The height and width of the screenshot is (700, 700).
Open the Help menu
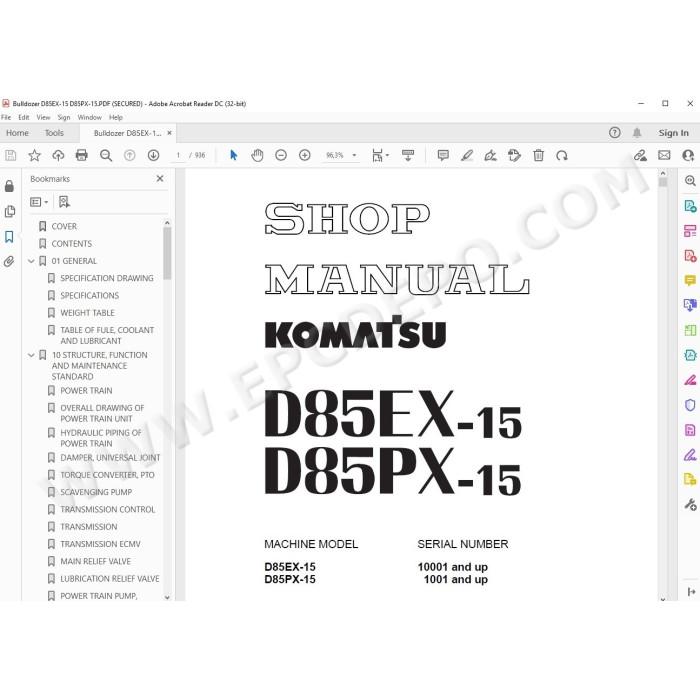point(116,117)
